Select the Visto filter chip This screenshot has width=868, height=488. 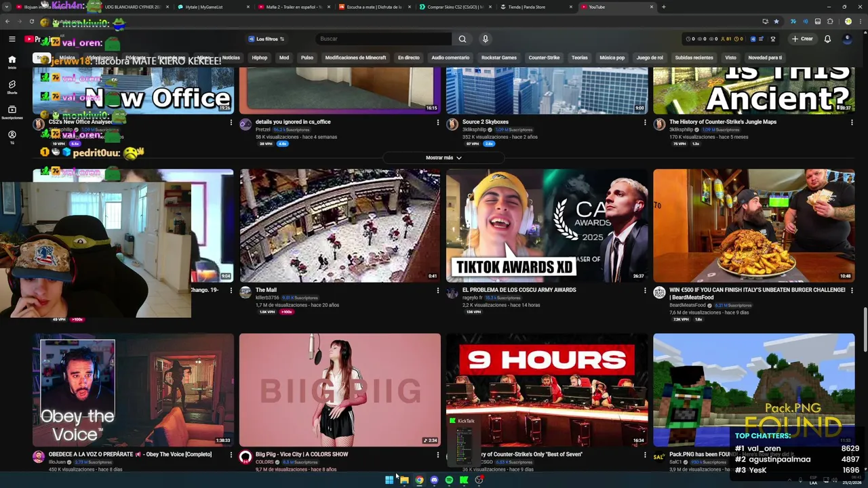[730, 58]
